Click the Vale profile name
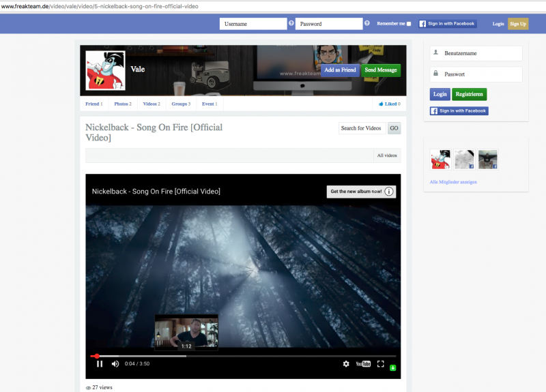The height and width of the screenshot is (392, 546). click(x=138, y=70)
